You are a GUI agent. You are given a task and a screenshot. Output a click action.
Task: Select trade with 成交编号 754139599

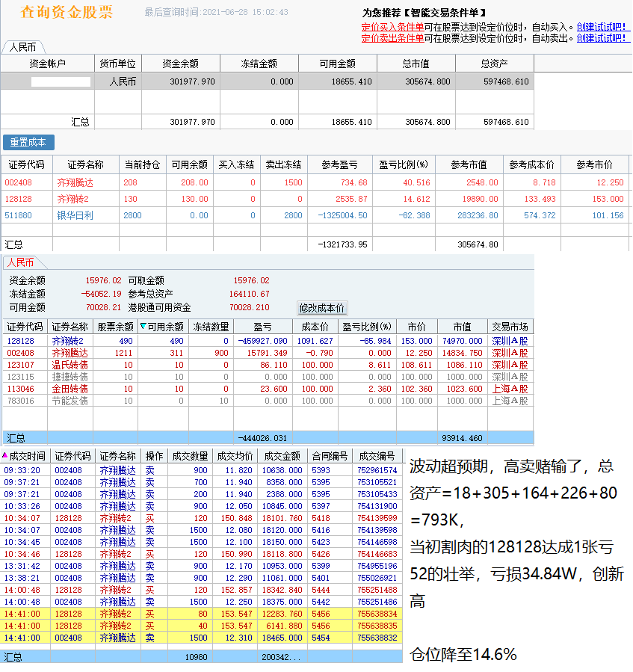click(202, 519)
